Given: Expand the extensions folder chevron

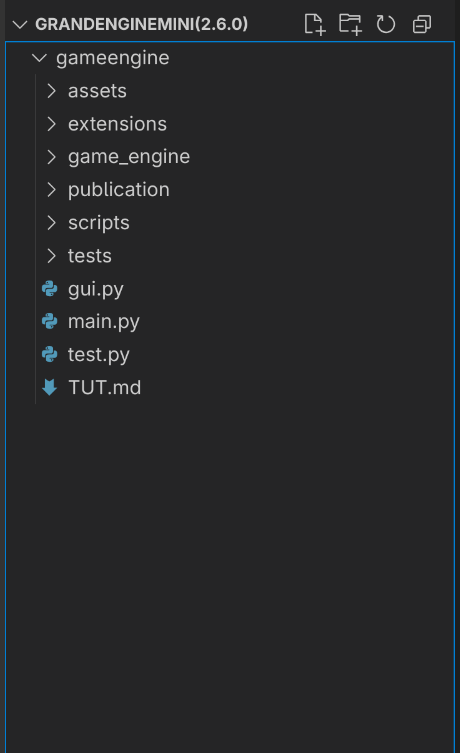Looking at the screenshot, I should pyautogui.click(x=51, y=124).
